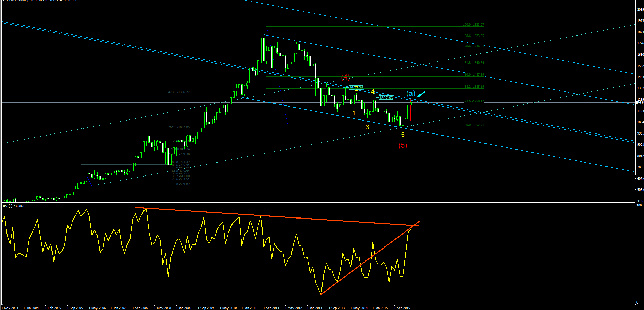This screenshot has height=310, width=644.
Task: Select the yellow wave 1 label
Action: 354,113
